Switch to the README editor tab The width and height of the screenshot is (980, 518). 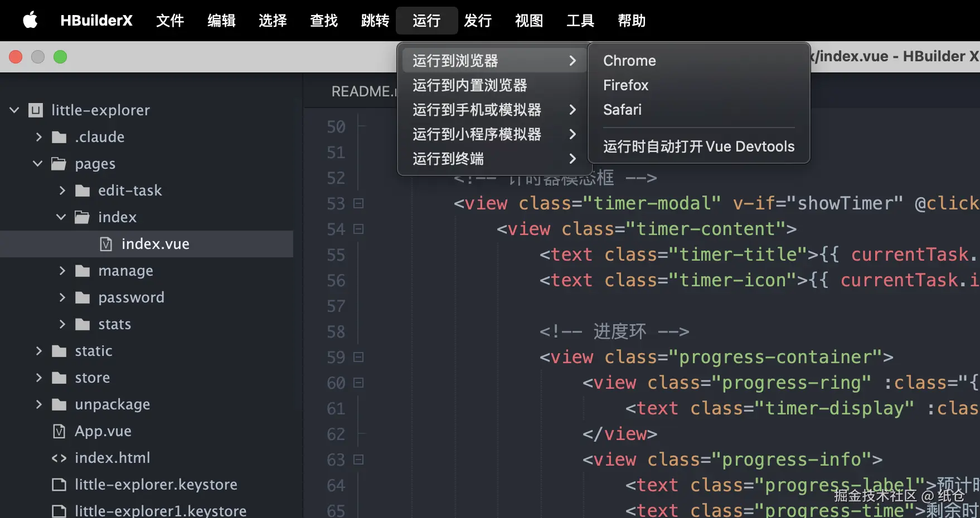pyautogui.click(x=363, y=91)
